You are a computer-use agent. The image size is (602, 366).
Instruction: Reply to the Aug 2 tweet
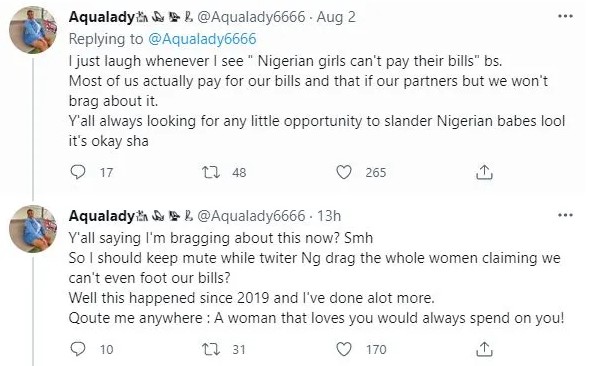[x=78, y=172]
